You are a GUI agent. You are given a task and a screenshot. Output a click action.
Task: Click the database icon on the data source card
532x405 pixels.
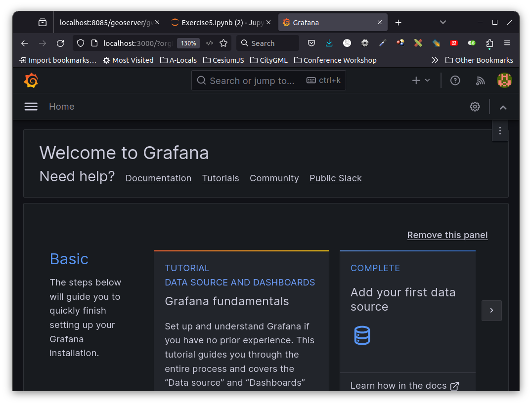coord(362,335)
